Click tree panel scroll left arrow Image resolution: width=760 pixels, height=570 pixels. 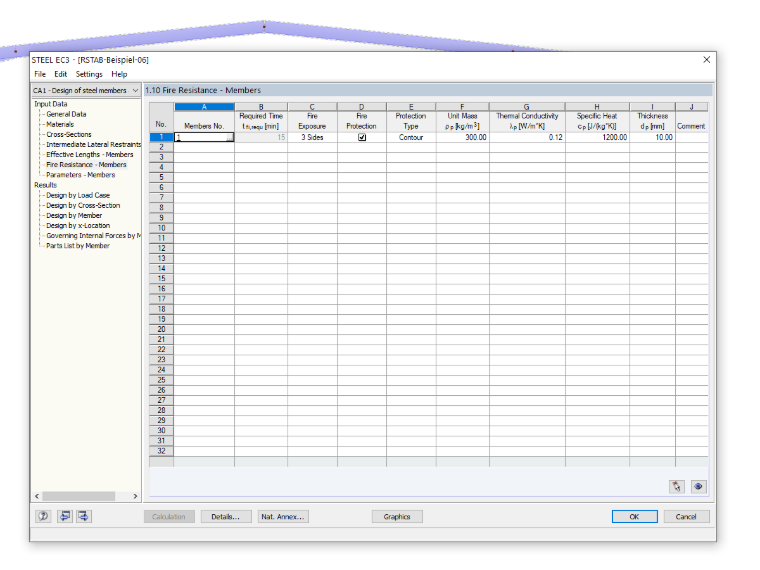[x=37, y=496]
